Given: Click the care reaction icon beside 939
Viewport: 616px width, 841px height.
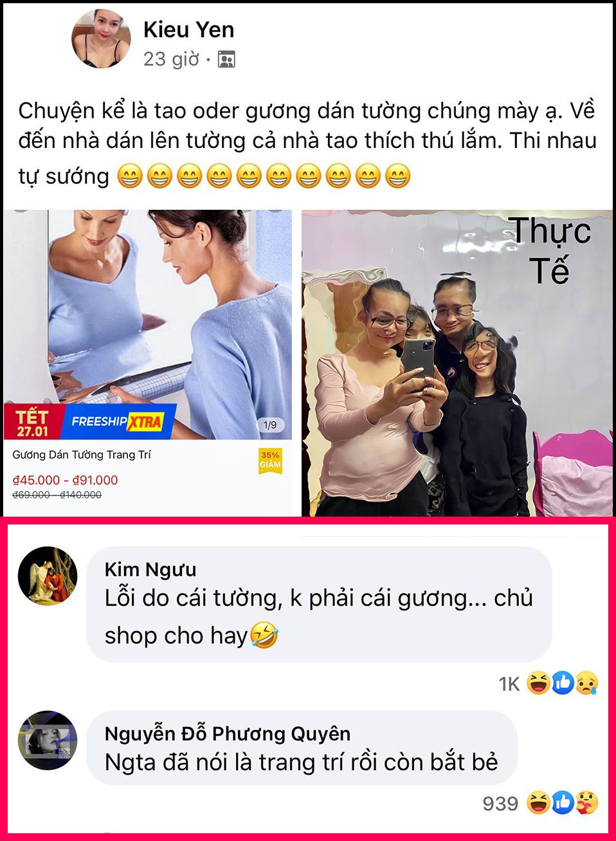Looking at the screenshot, I should 586,802.
